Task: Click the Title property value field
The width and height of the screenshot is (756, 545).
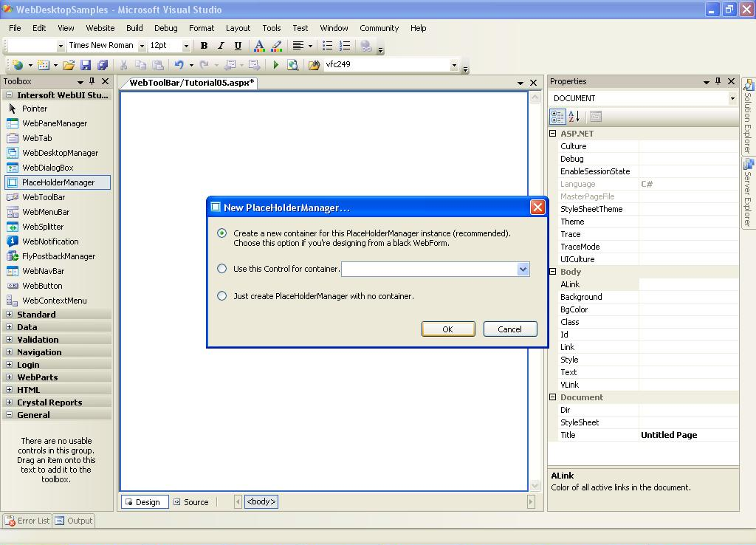Action: point(687,435)
